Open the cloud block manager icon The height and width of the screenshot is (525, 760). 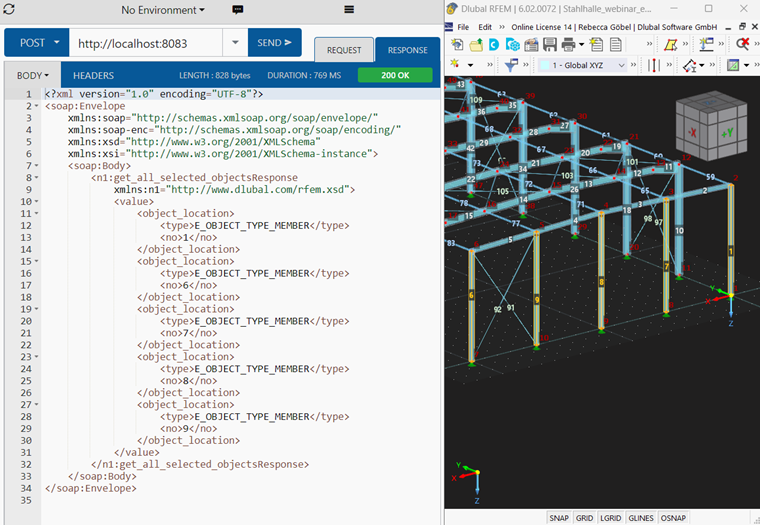[x=512, y=45]
